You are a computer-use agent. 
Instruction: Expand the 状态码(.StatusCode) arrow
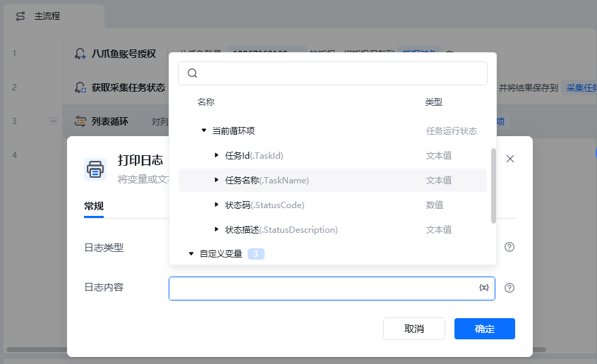point(216,205)
